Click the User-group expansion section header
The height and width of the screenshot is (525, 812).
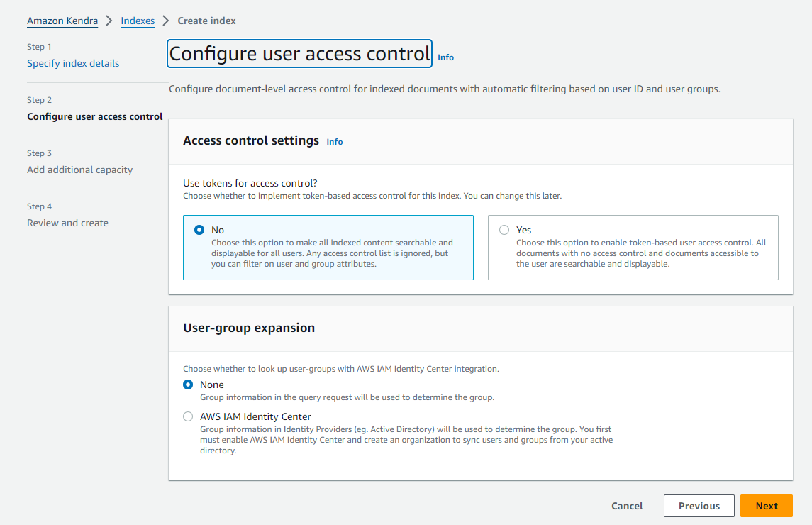(x=249, y=328)
